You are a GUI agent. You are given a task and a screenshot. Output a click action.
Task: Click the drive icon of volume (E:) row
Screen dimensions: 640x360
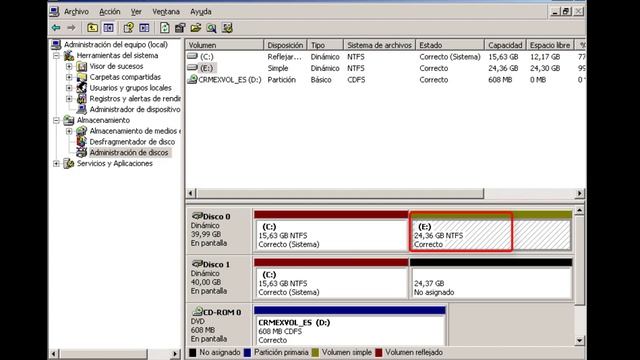(192, 68)
